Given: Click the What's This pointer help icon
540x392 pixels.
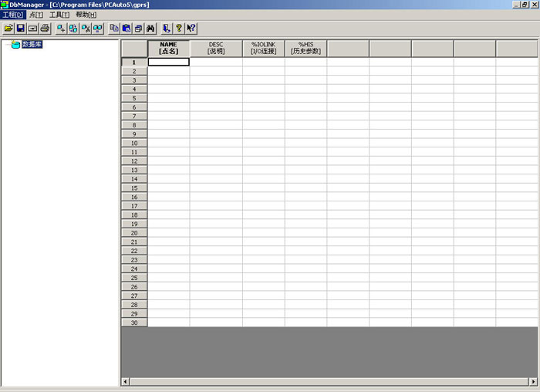Looking at the screenshot, I should (x=191, y=29).
